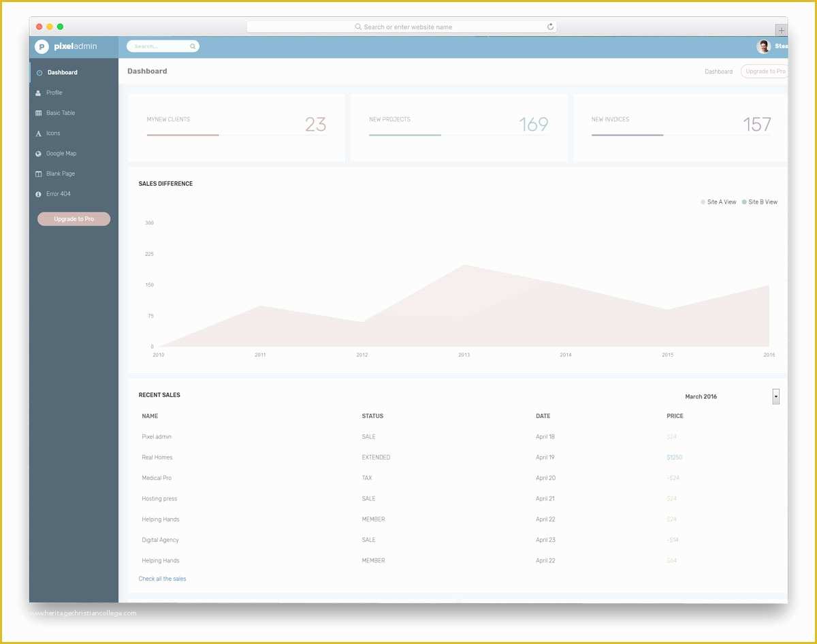
Task: Click the Basic Table grid icon
Action: (x=39, y=113)
